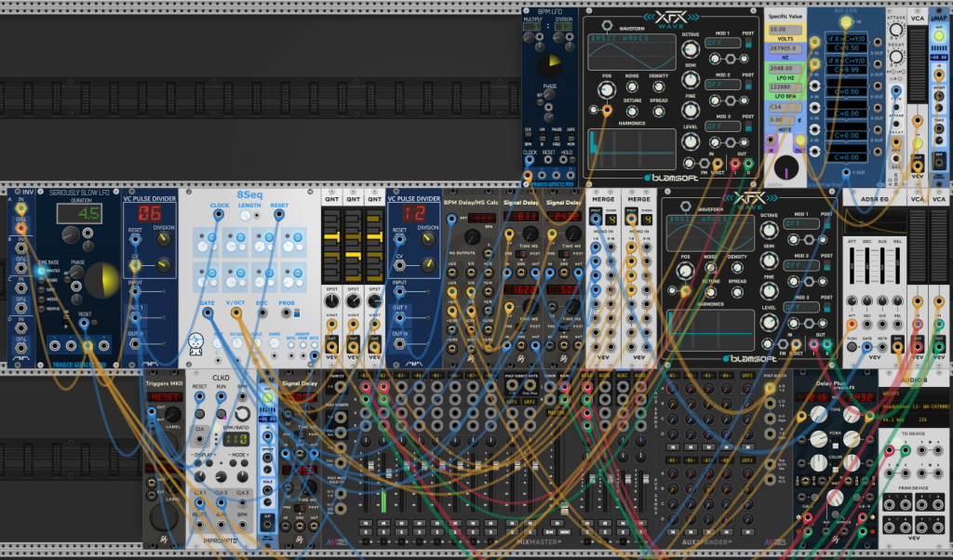Click first QNT module output jack
The height and width of the screenshot is (560, 953).
coord(332,347)
